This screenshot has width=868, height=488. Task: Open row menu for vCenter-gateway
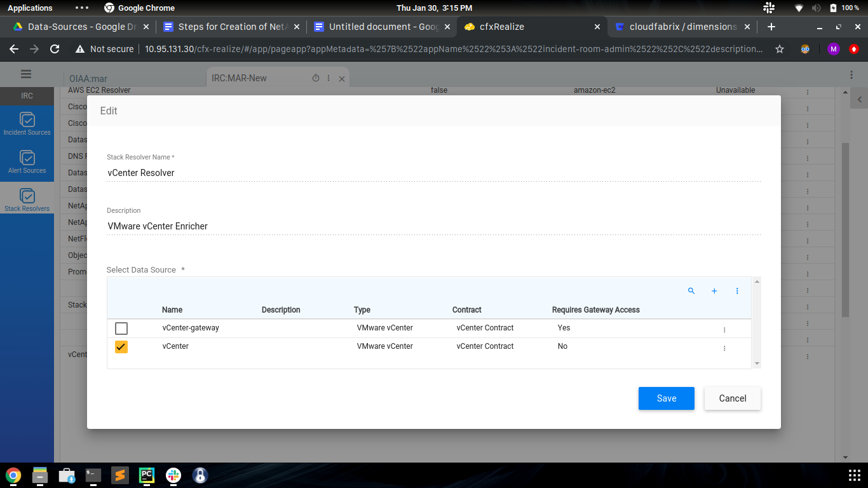point(724,330)
